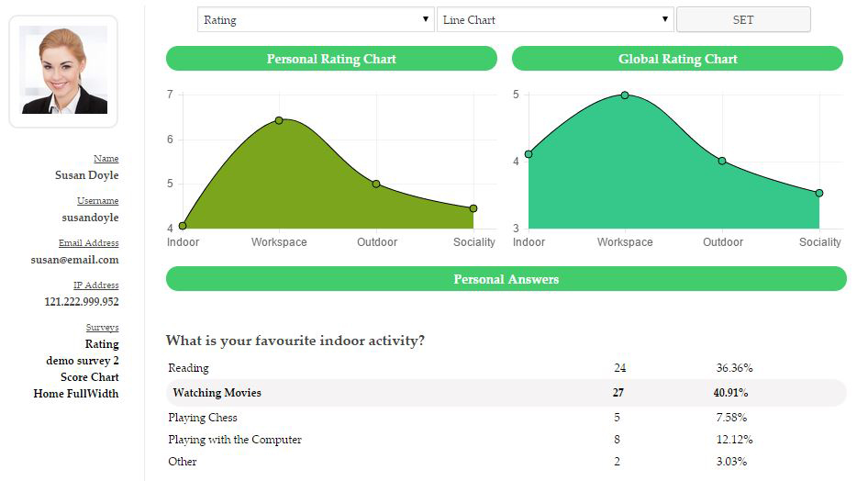The image size is (868, 481).
Task: Expand the Line Chart type dropdown
Action: coord(555,19)
